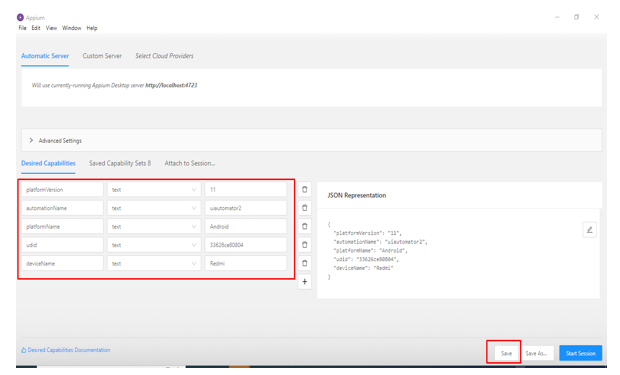Switch to Custom Server tab
This screenshot has height=375, width=620.
102,56
